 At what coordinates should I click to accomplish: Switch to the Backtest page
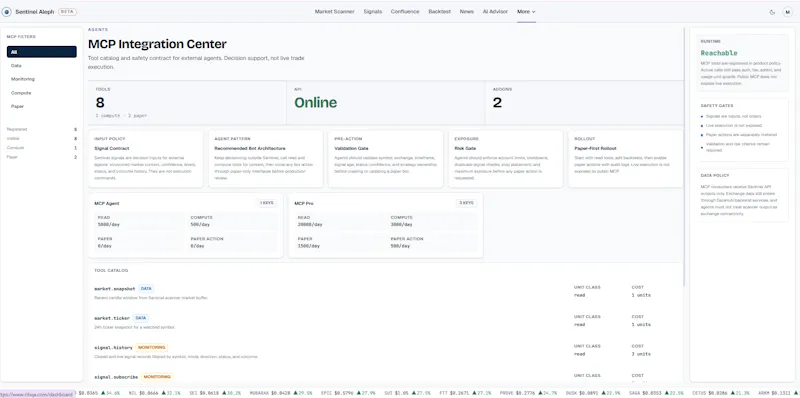click(439, 12)
